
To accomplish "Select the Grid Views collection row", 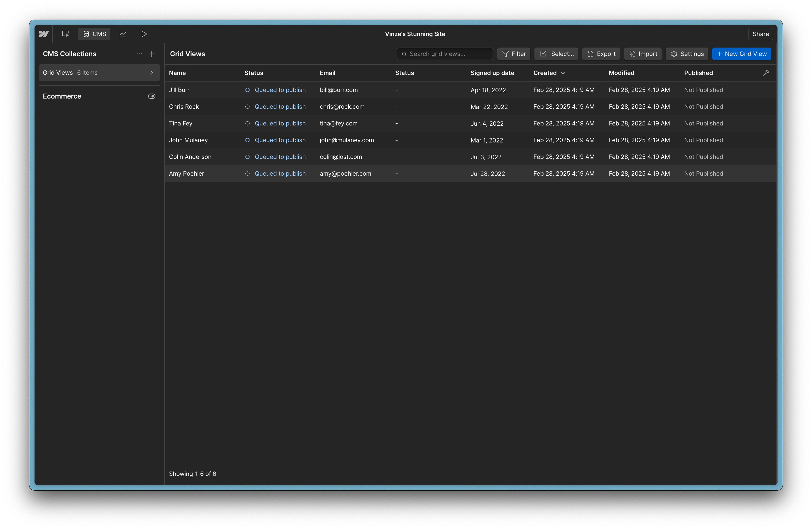I will coord(99,73).
